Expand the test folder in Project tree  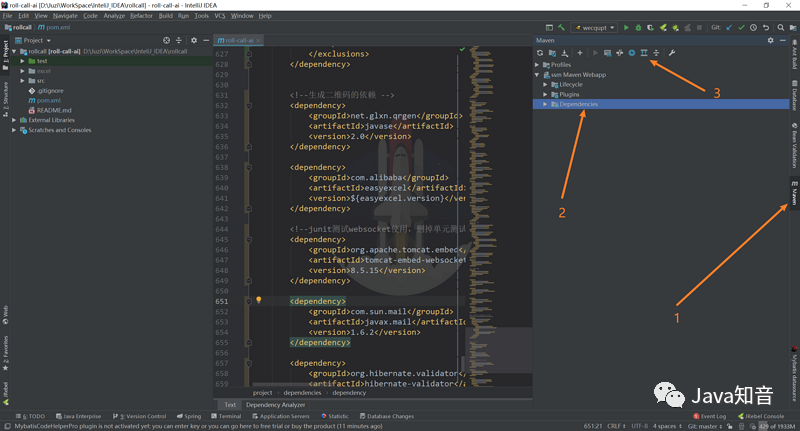(x=22, y=61)
